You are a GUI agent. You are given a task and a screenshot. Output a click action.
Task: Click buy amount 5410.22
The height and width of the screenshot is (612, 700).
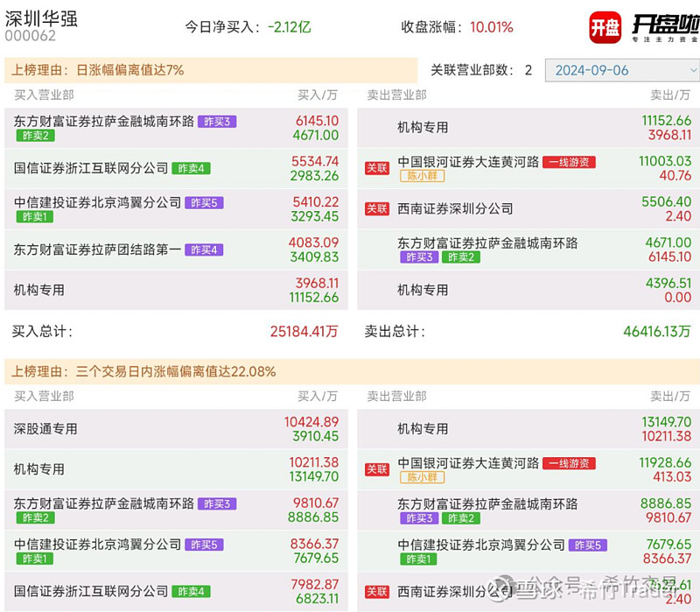pos(316,202)
